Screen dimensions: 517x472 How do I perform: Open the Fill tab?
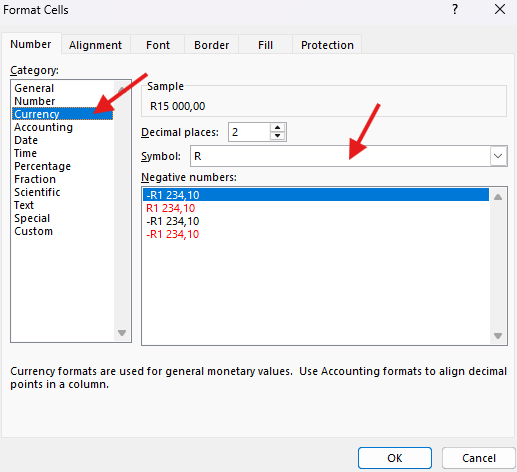click(265, 45)
